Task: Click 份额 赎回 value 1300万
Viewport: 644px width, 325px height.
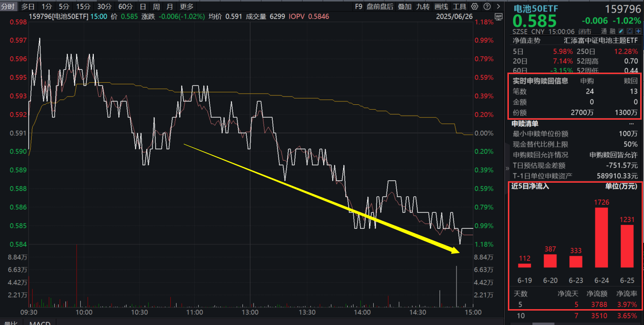Action: click(x=626, y=112)
